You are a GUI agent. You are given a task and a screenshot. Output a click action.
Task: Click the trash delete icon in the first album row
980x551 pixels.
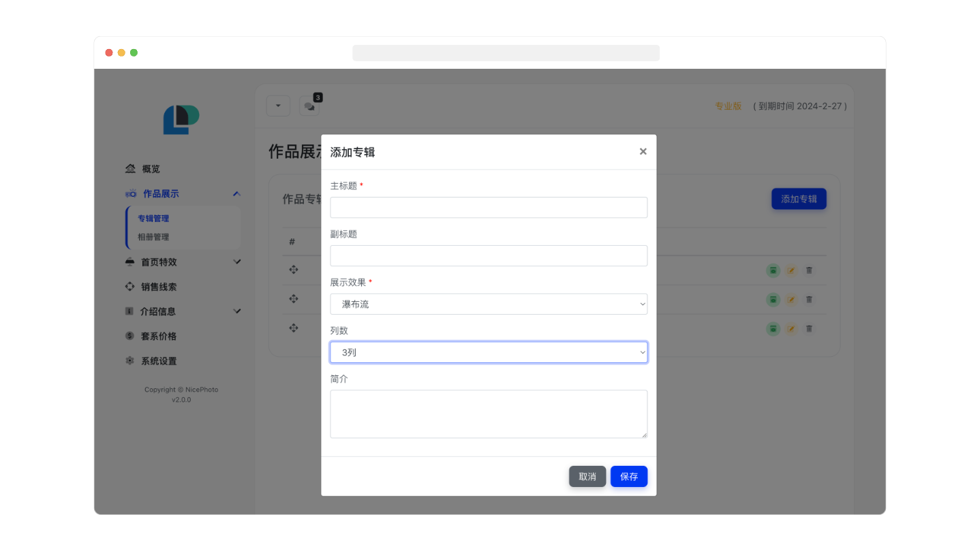click(809, 270)
